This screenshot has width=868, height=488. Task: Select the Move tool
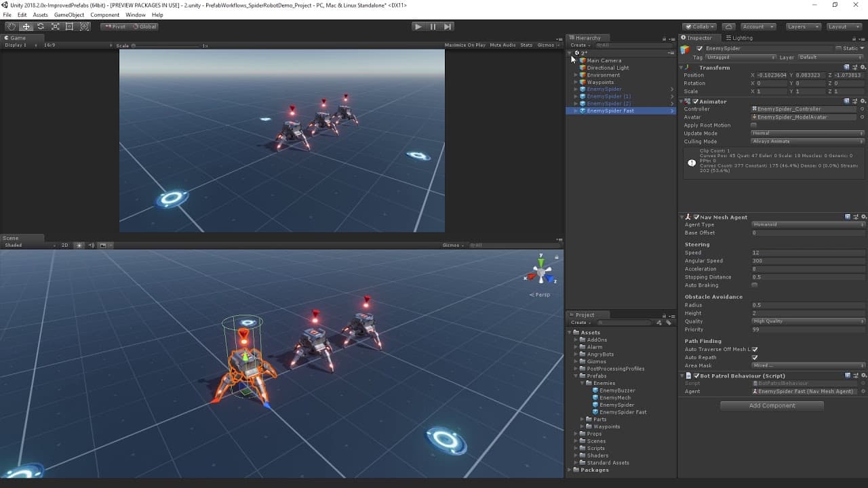click(26, 26)
